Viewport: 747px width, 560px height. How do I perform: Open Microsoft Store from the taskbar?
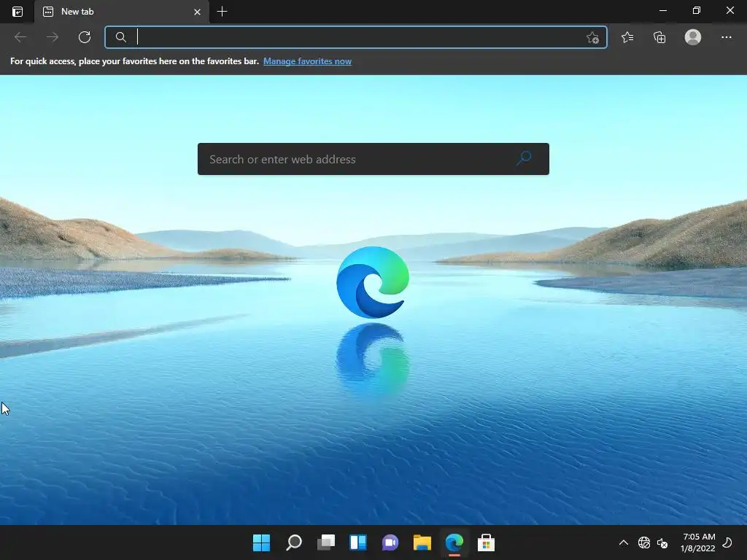[486, 542]
